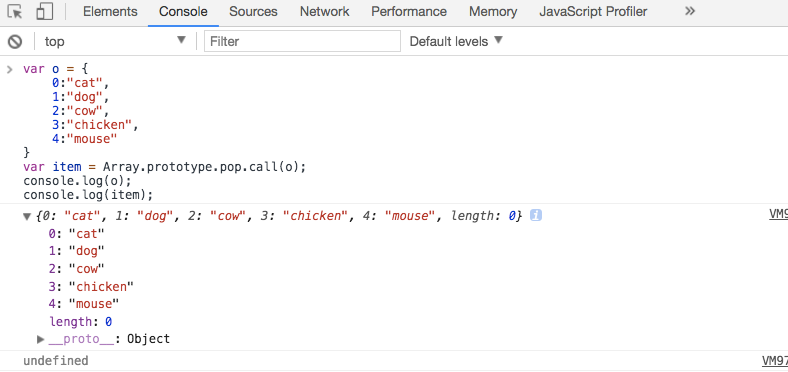Select the Console tab
The height and width of the screenshot is (372, 788).
(183, 12)
